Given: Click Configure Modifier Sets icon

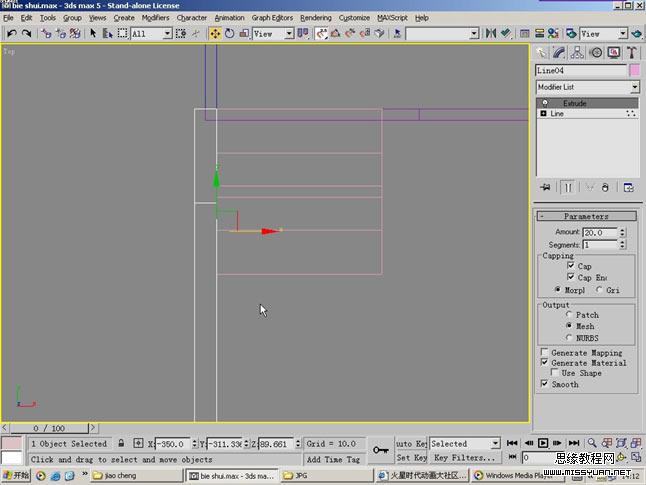Looking at the screenshot, I should [x=629, y=187].
